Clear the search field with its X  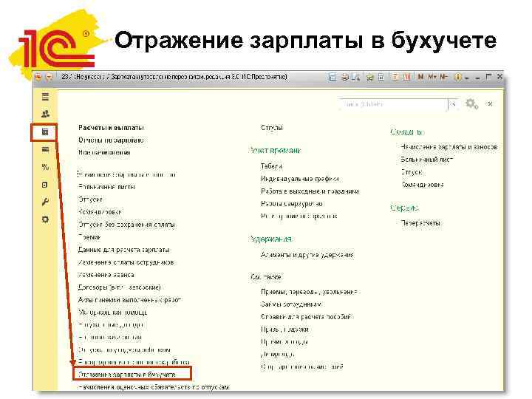pos(452,104)
